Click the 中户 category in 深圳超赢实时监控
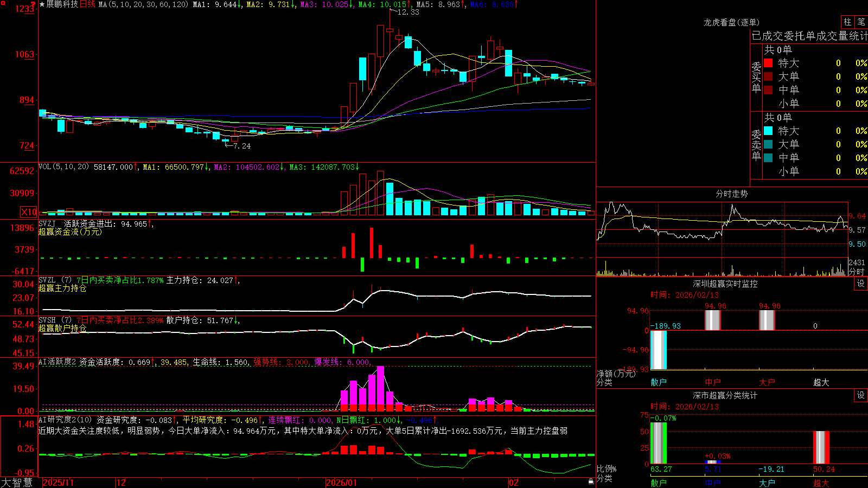 click(x=713, y=382)
